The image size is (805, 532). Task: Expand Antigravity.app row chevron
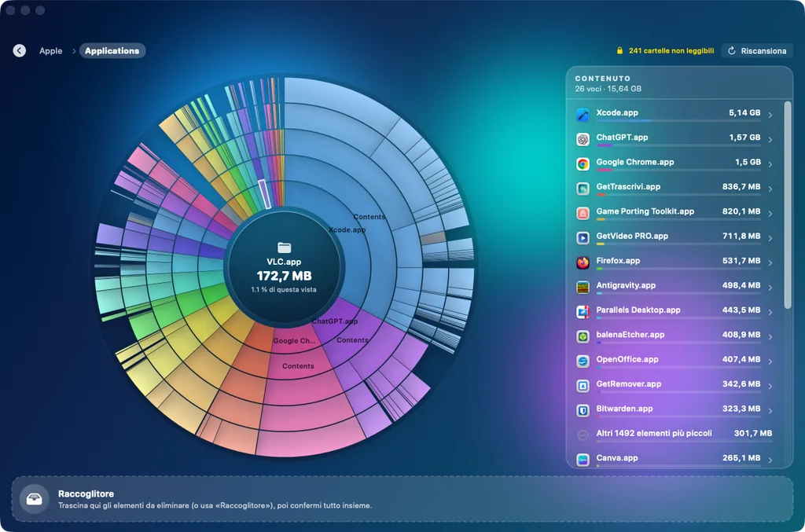pos(770,288)
